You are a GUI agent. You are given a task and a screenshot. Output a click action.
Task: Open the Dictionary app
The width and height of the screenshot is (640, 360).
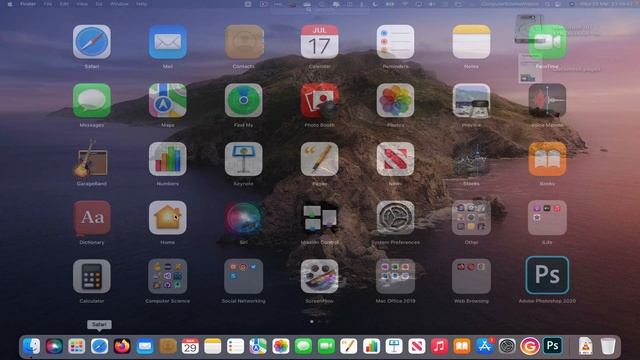pyautogui.click(x=91, y=218)
